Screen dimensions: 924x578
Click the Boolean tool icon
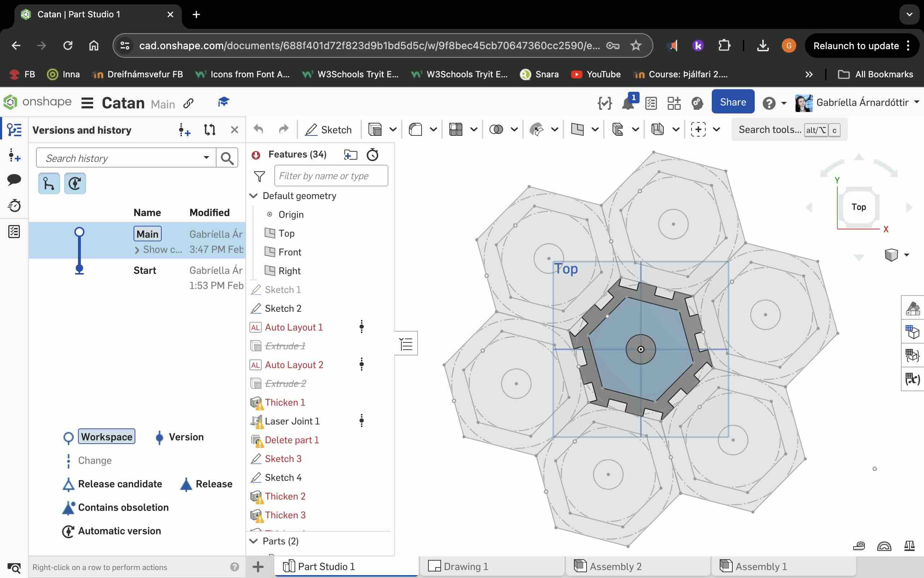coord(496,130)
